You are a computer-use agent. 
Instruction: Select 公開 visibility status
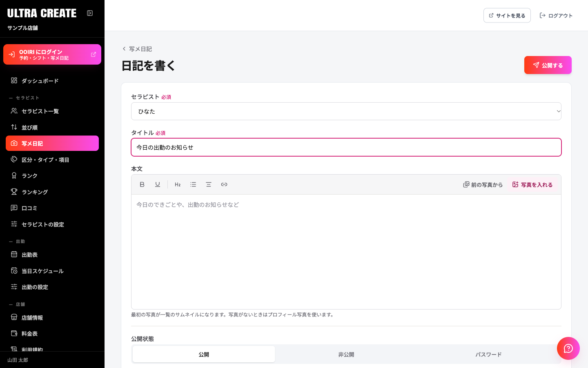(204, 355)
